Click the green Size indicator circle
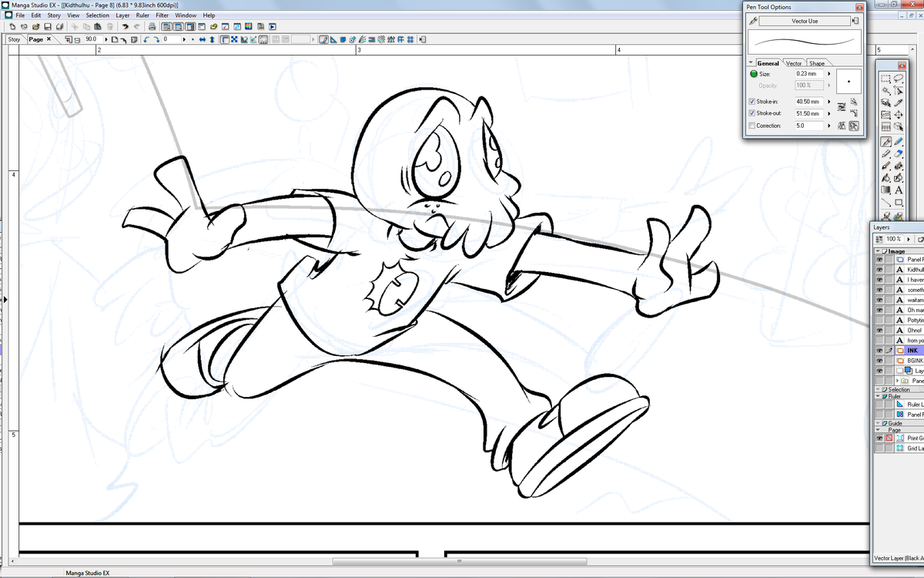The height and width of the screenshot is (578, 924). click(754, 74)
